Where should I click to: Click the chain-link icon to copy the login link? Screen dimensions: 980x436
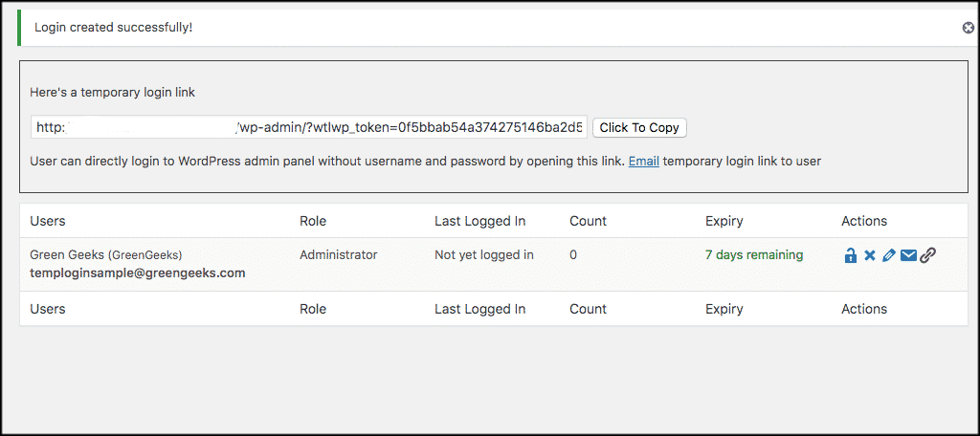927,255
